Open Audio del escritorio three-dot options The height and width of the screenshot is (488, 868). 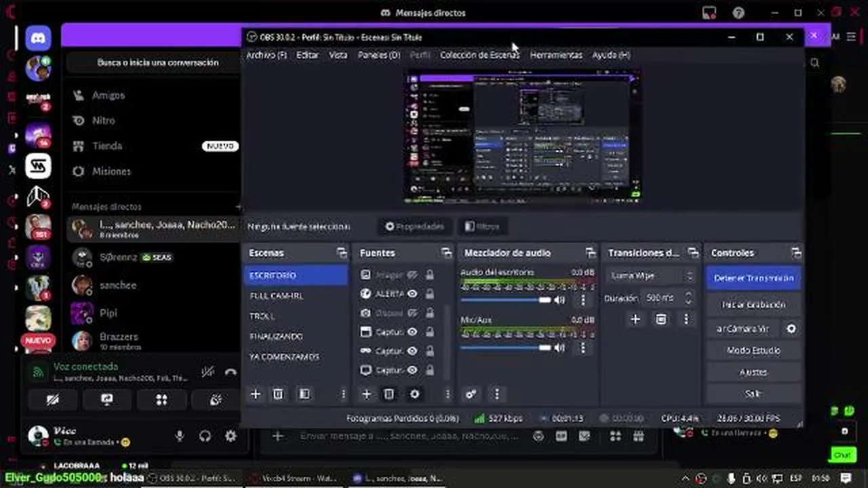pyautogui.click(x=583, y=300)
